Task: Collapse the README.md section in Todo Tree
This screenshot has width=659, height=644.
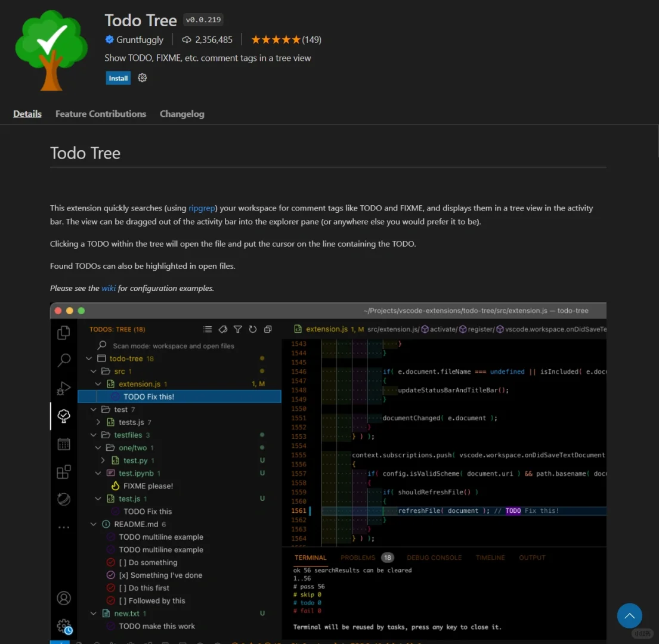Action: click(93, 524)
